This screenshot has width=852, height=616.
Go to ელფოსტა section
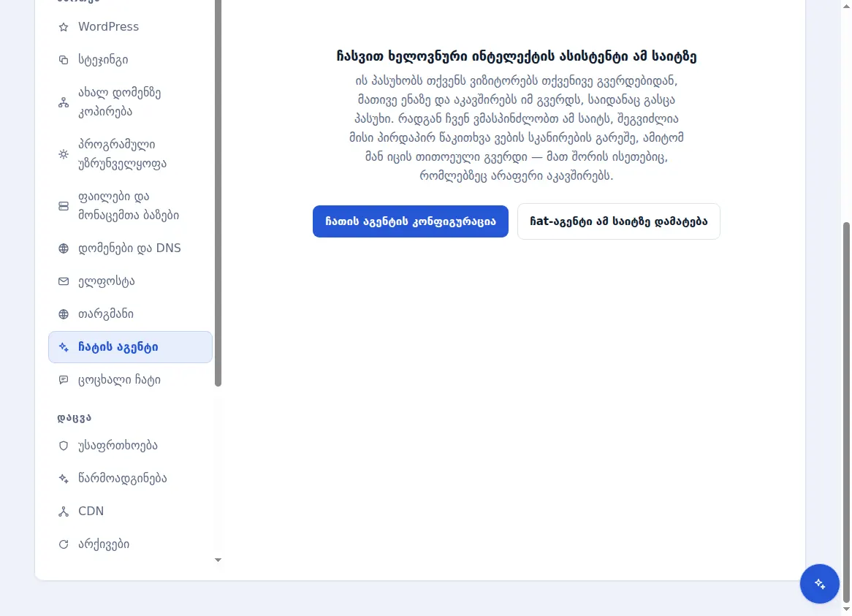[130, 281]
